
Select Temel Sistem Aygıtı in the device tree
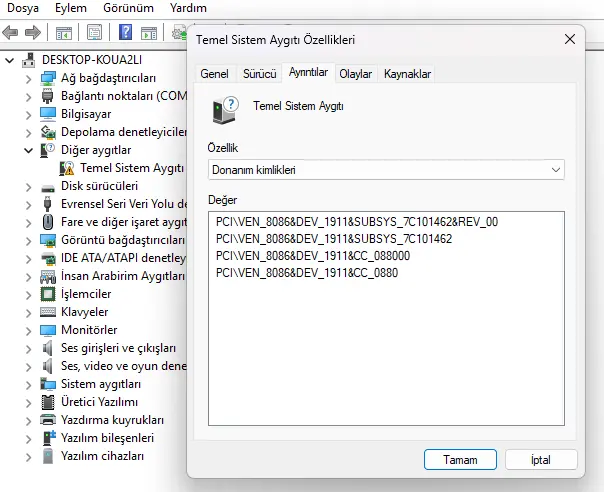(132, 168)
